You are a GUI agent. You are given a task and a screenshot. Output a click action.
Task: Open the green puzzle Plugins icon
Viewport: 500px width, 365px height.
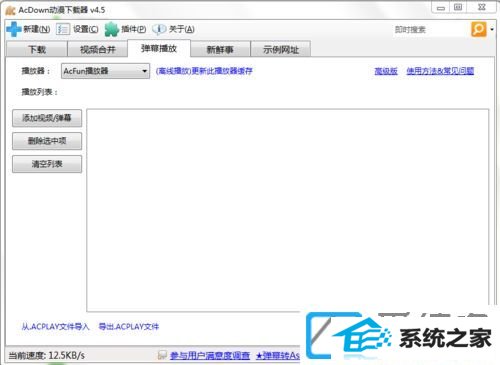pos(112,29)
